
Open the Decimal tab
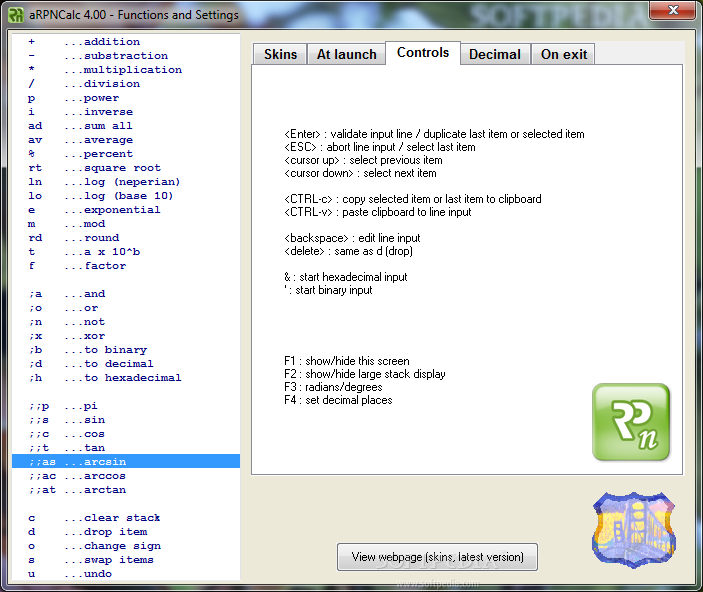[x=495, y=54]
